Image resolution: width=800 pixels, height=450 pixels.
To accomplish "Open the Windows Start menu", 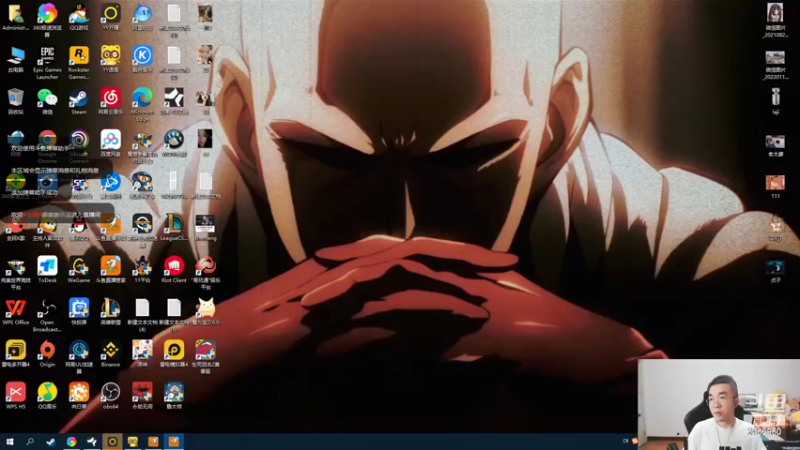I will (x=10, y=441).
